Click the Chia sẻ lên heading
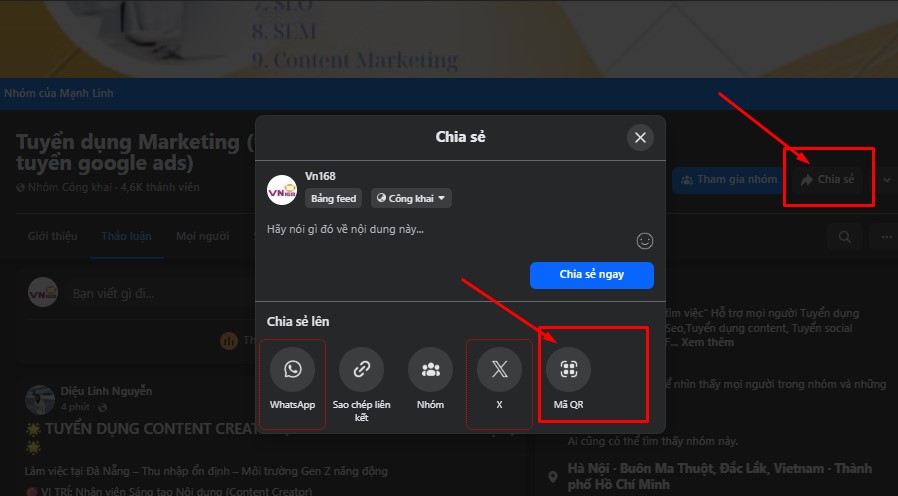 point(298,321)
